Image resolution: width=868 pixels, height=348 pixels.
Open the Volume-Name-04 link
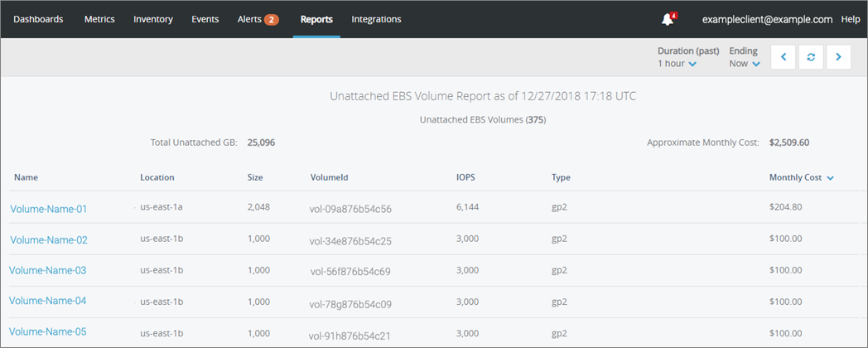coord(47,301)
